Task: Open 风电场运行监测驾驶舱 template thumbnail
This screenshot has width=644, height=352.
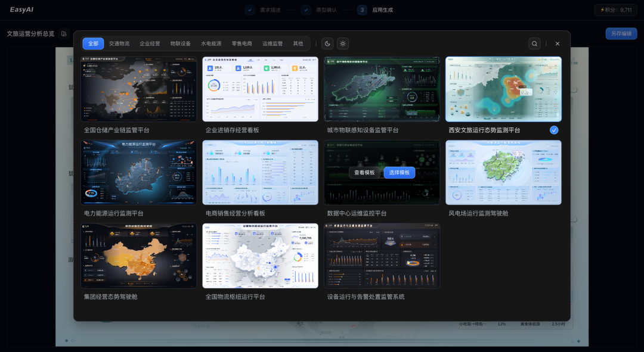Action: 503,172
